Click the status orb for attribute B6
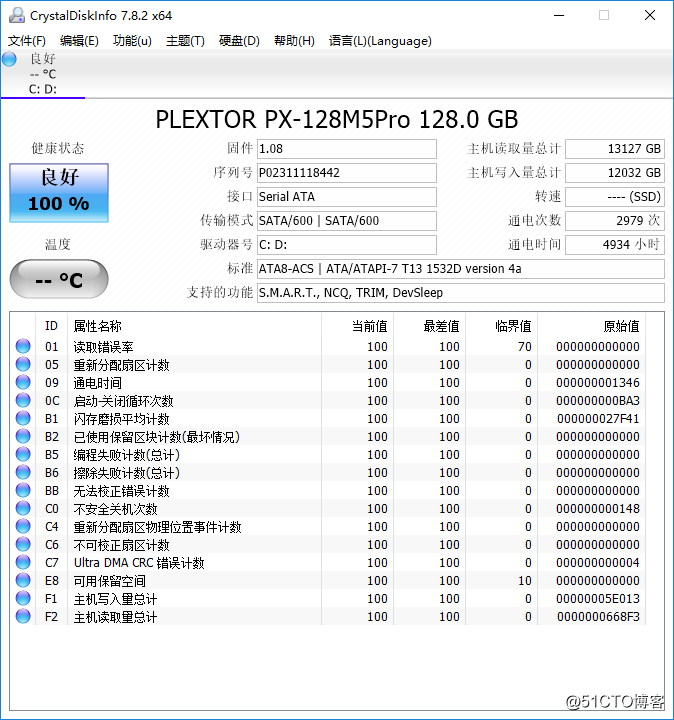 23,472
